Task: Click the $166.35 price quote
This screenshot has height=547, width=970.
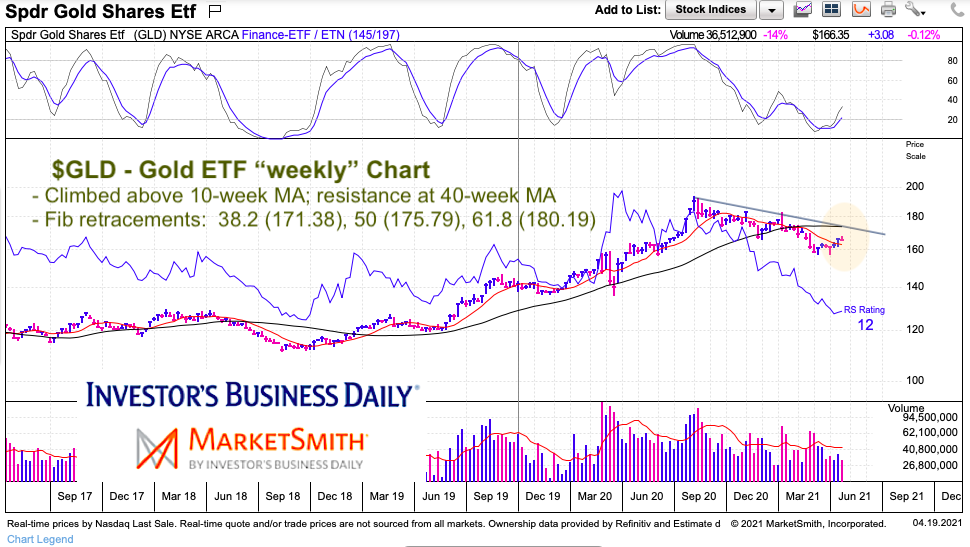Action: pos(831,35)
